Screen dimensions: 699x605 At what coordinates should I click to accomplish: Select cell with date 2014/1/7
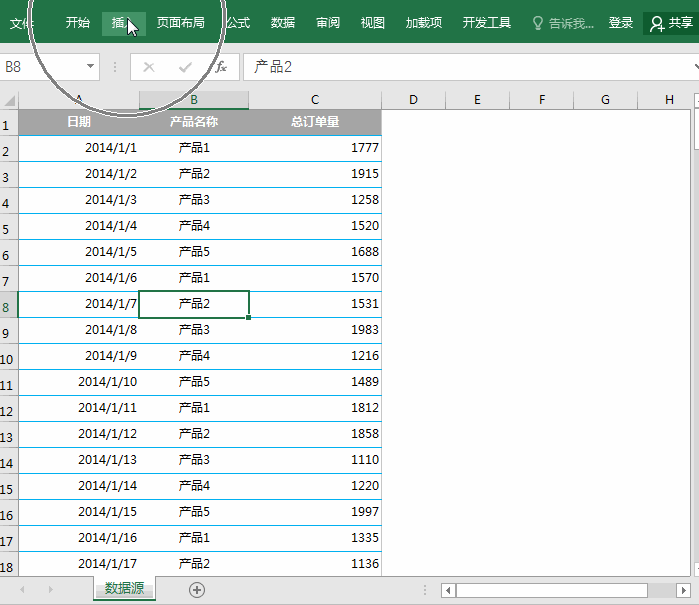click(79, 305)
